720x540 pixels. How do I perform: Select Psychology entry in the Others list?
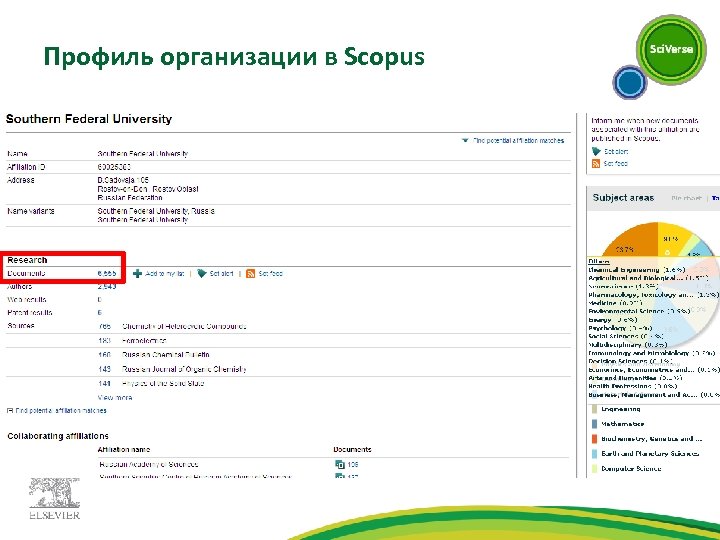620,328
